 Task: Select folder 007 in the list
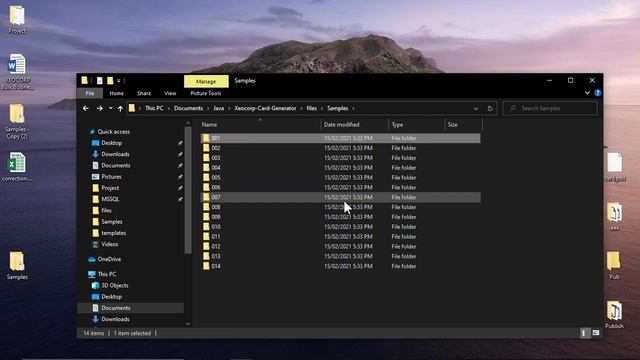(x=340, y=197)
